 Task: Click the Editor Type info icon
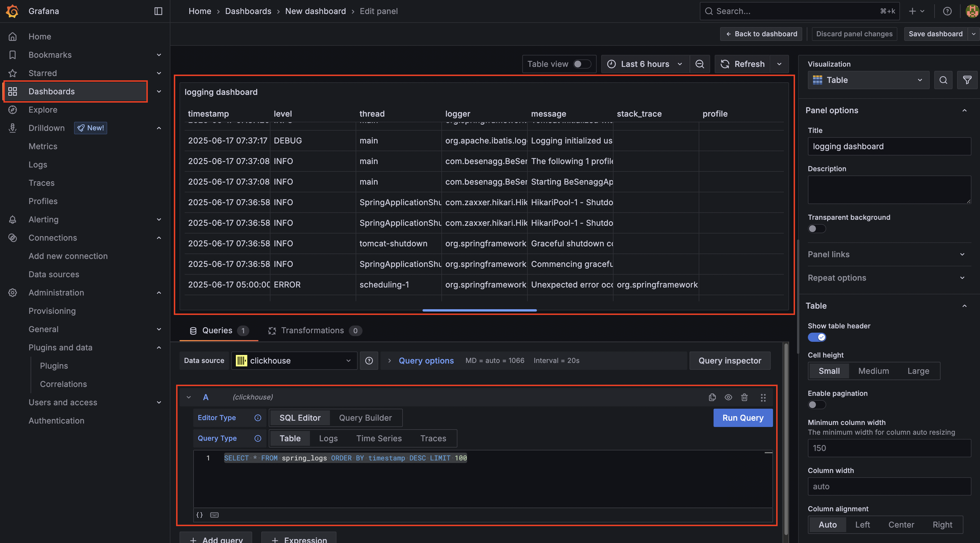pos(258,418)
